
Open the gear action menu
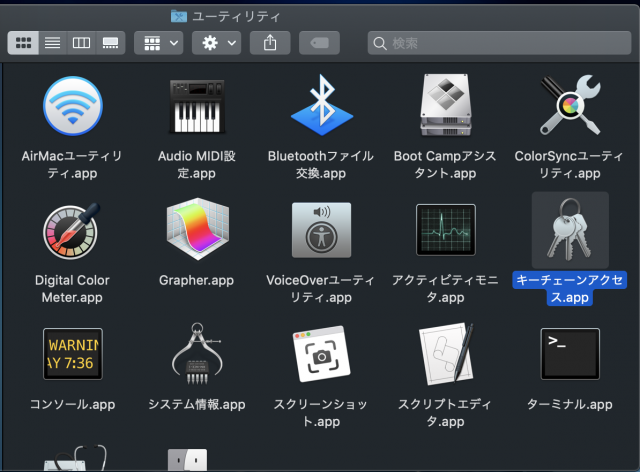216,43
